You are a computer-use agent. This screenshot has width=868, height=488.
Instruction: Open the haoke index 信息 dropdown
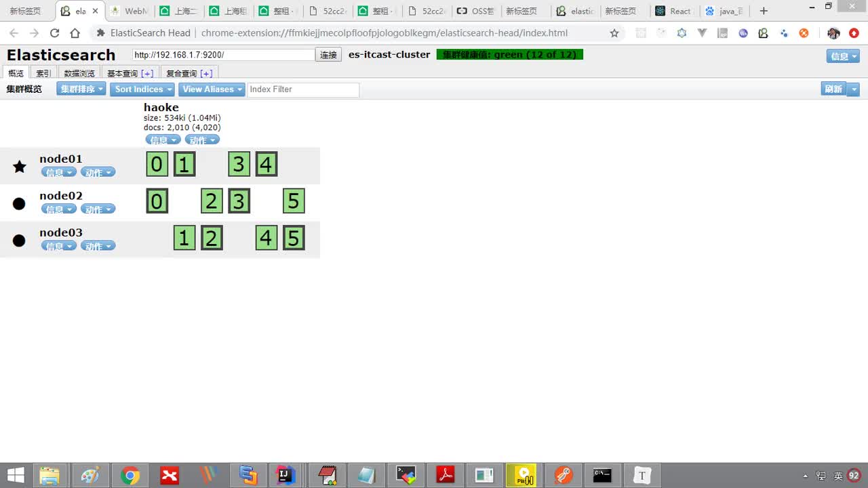point(163,140)
